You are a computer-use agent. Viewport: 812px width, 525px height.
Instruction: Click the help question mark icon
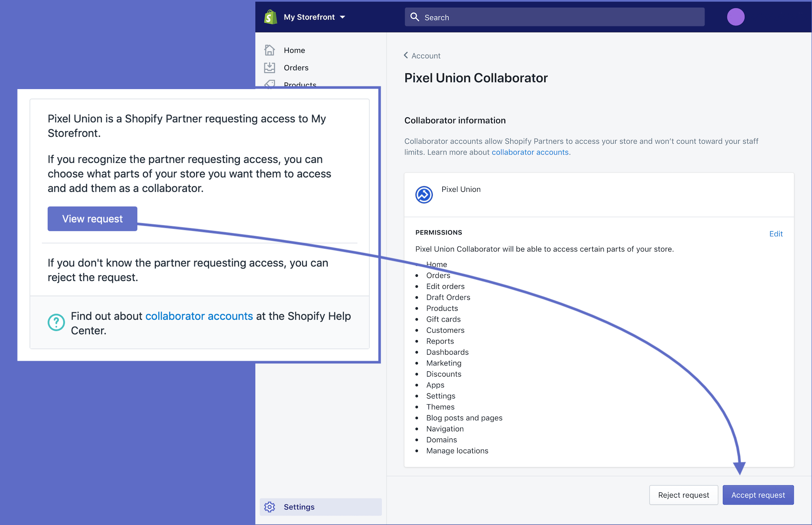tap(56, 322)
